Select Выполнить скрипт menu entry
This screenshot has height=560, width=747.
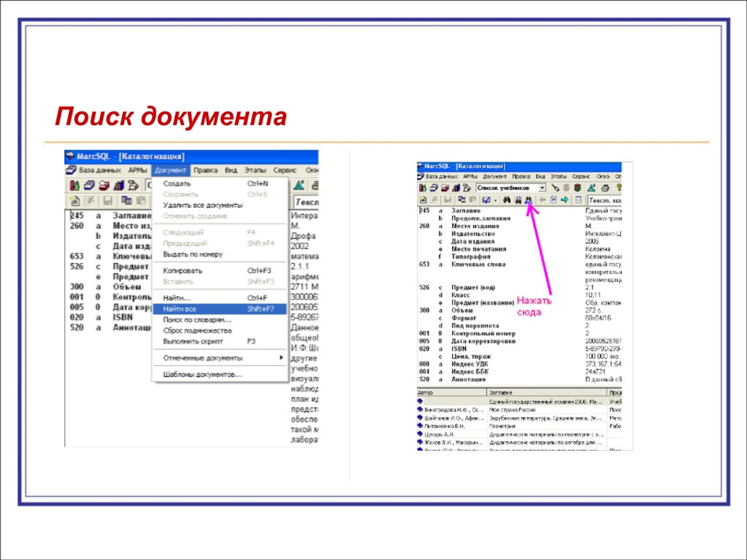[x=220, y=341]
